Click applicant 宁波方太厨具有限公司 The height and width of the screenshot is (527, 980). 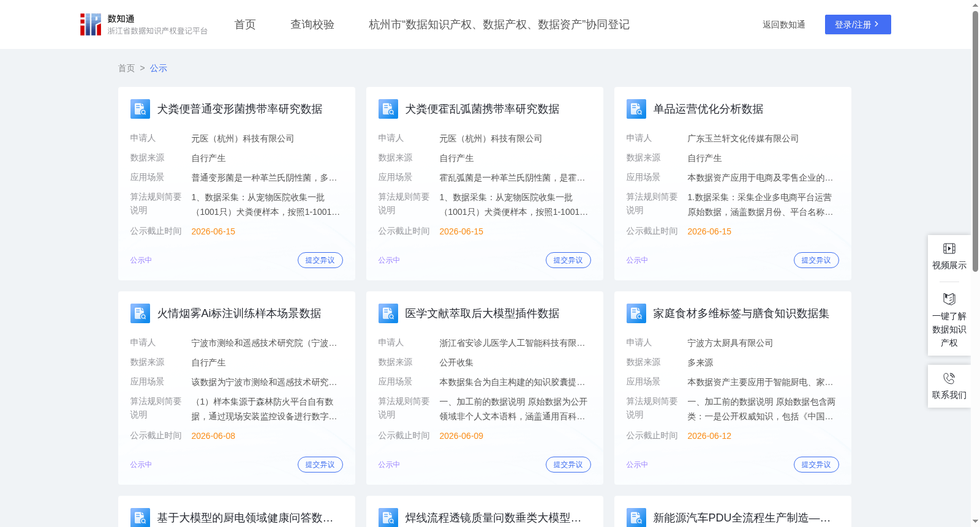(730, 343)
